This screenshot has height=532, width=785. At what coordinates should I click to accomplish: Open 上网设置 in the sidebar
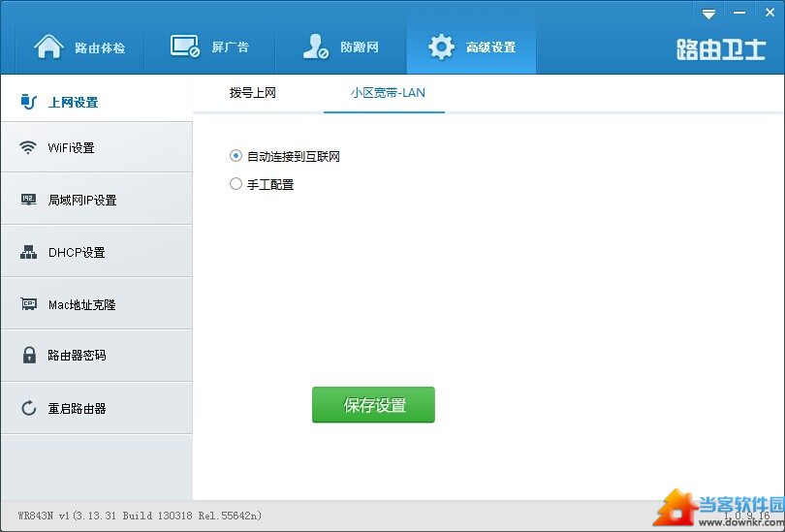[x=74, y=102]
